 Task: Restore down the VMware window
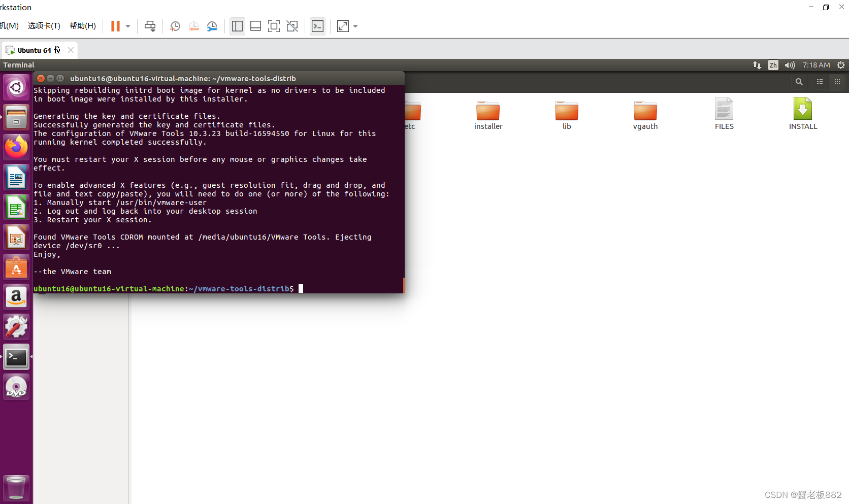[826, 7]
